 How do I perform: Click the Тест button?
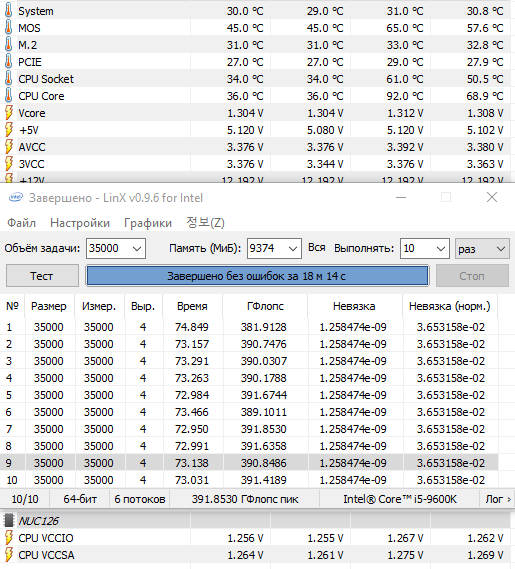point(42,276)
